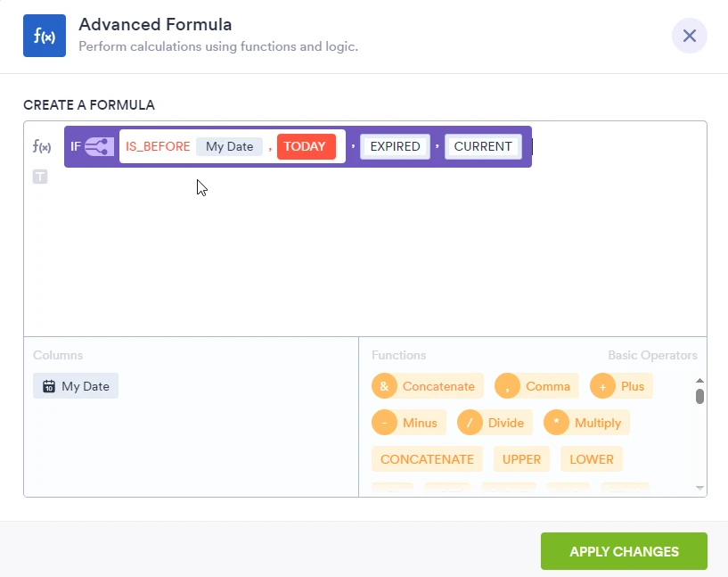
Task: Click the TODAY function chip in the formula
Action: [307, 146]
